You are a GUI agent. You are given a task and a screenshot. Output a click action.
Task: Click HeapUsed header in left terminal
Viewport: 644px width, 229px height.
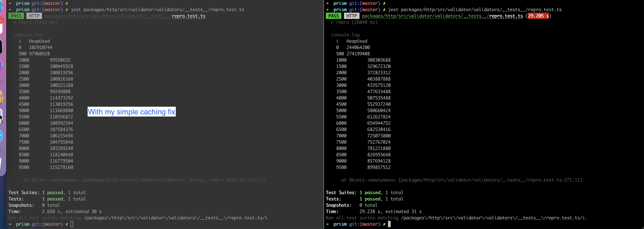click(x=39, y=41)
